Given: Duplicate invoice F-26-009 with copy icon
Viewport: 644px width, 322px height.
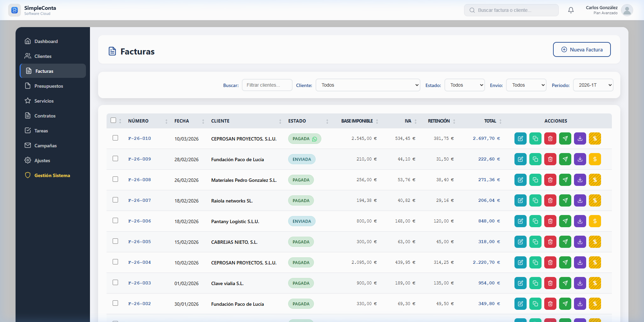Looking at the screenshot, I should pyautogui.click(x=535, y=159).
